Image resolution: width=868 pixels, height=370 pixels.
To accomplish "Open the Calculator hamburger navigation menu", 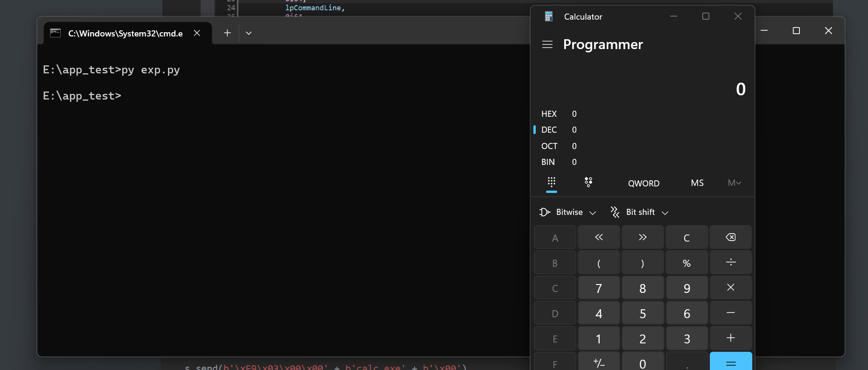I will [547, 44].
